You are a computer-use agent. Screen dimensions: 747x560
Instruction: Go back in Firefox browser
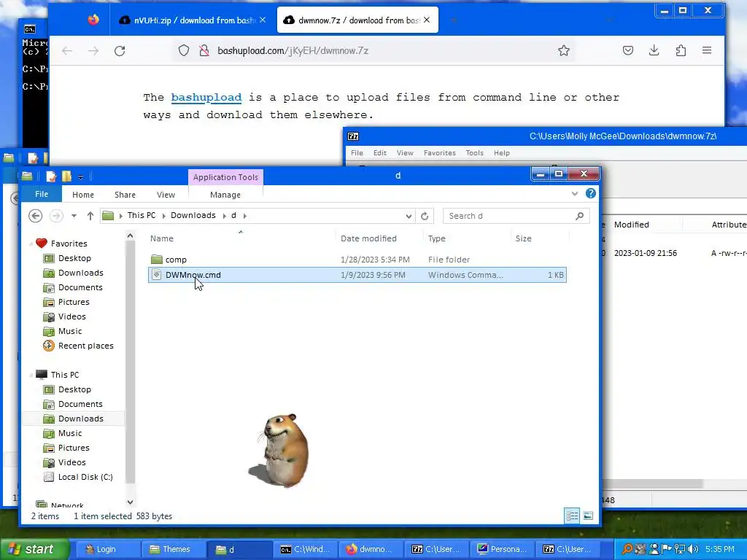click(67, 50)
